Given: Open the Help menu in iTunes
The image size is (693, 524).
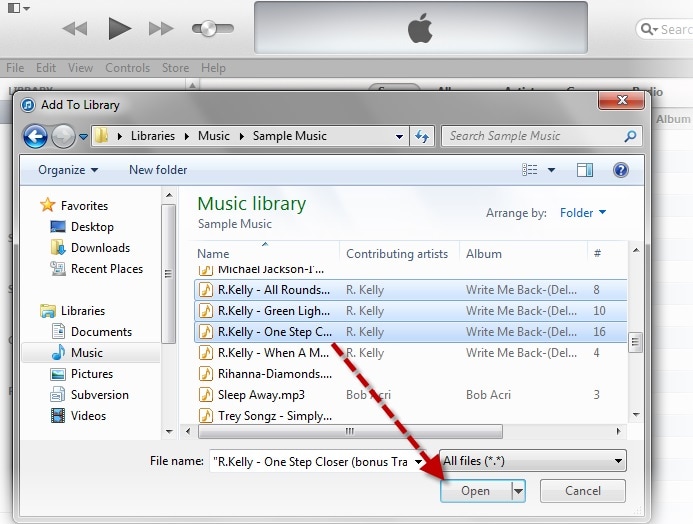Looking at the screenshot, I should click(213, 68).
